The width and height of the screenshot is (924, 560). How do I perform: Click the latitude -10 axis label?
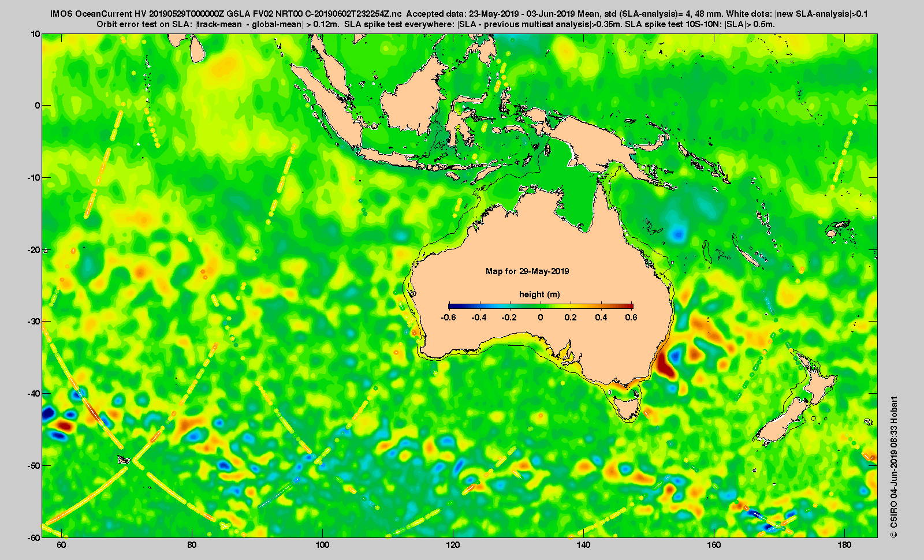tap(34, 178)
